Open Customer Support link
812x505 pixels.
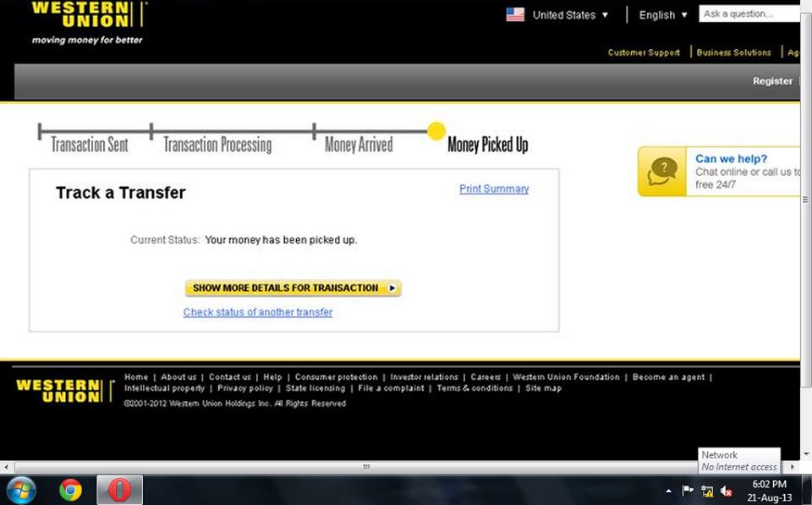644,52
